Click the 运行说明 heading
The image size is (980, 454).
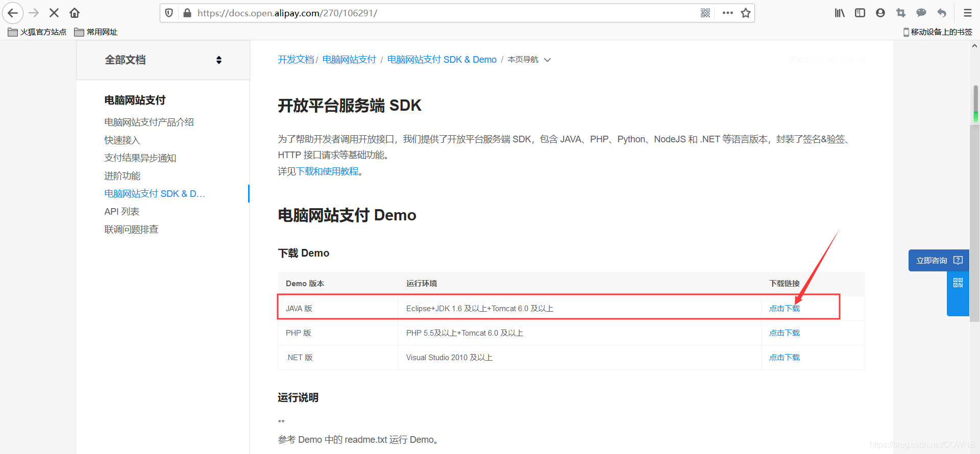(x=298, y=398)
